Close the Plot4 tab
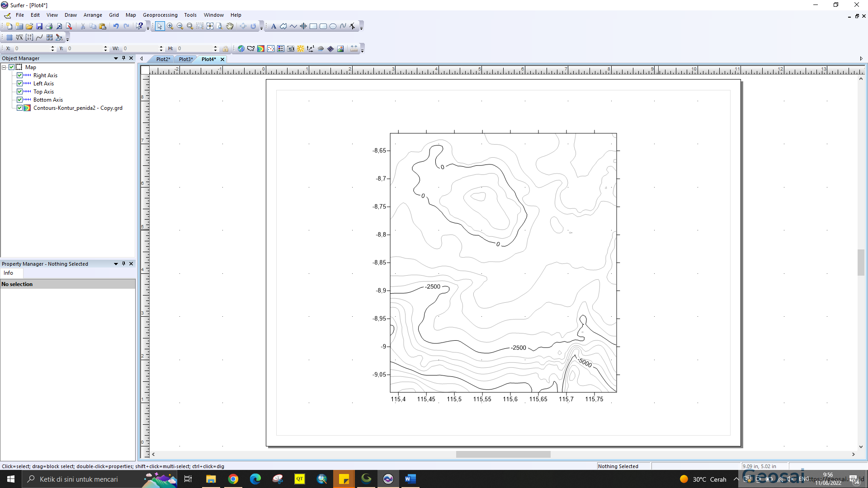Viewport: 868px width, 488px height. tap(222, 59)
